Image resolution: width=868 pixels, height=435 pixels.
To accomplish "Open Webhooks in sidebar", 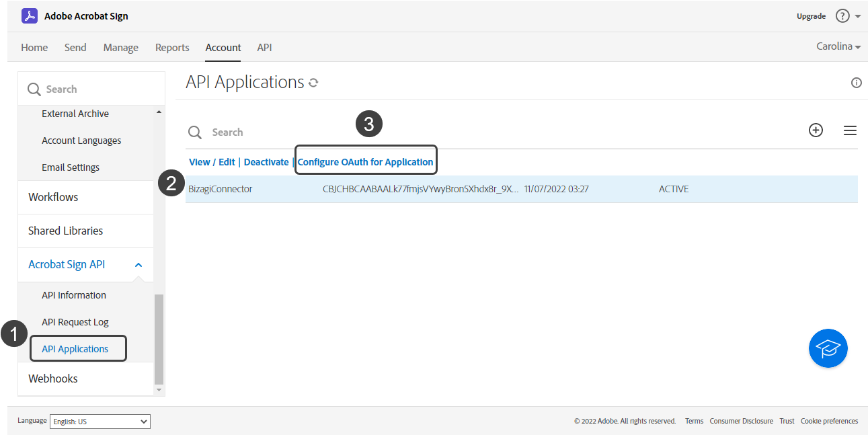I will pyautogui.click(x=53, y=379).
